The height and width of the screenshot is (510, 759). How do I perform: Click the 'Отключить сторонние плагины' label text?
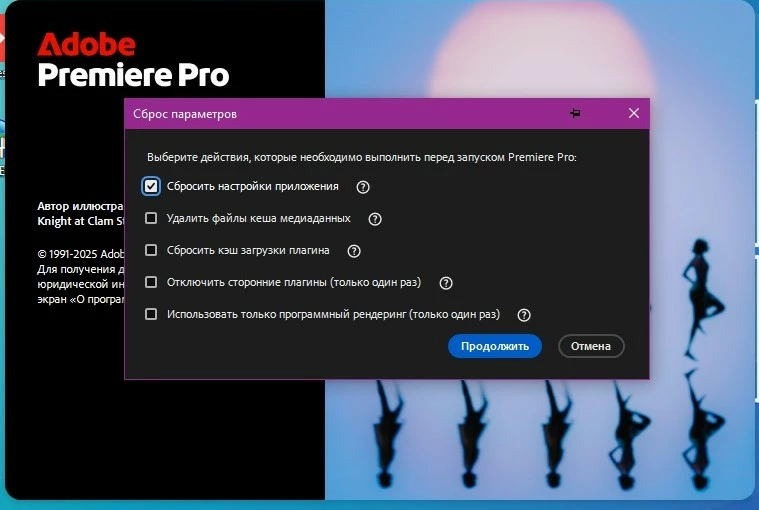pyautogui.click(x=294, y=282)
